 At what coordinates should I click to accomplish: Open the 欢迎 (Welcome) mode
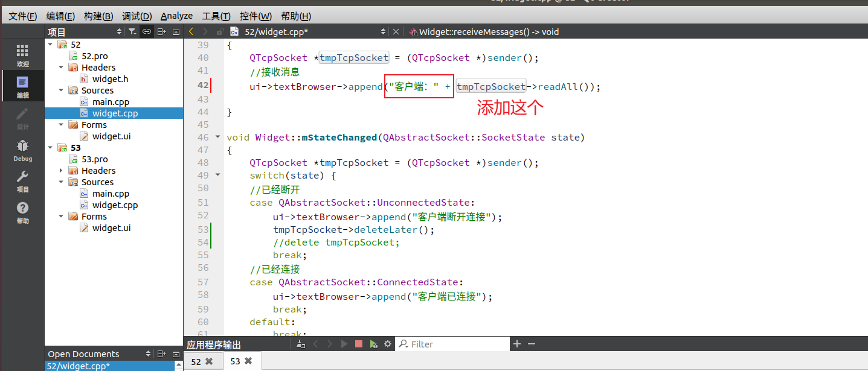22,55
